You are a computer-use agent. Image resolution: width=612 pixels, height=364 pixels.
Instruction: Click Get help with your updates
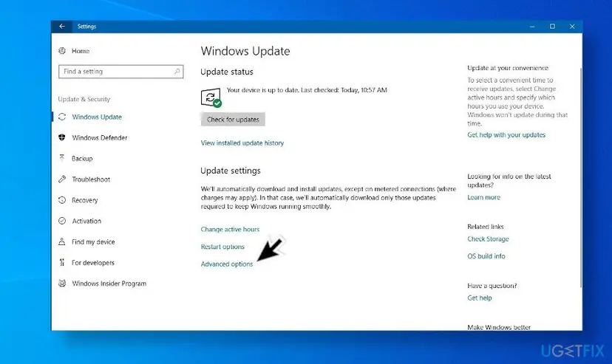[506, 135]
